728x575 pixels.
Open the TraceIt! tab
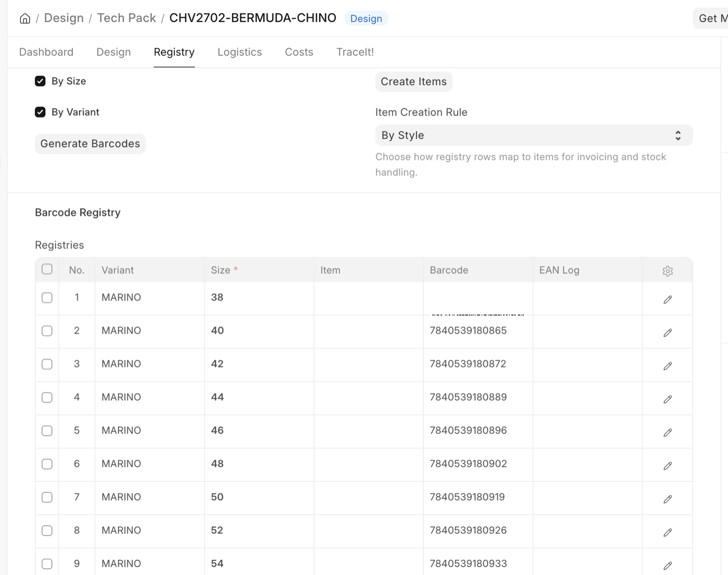coord(355,52)
